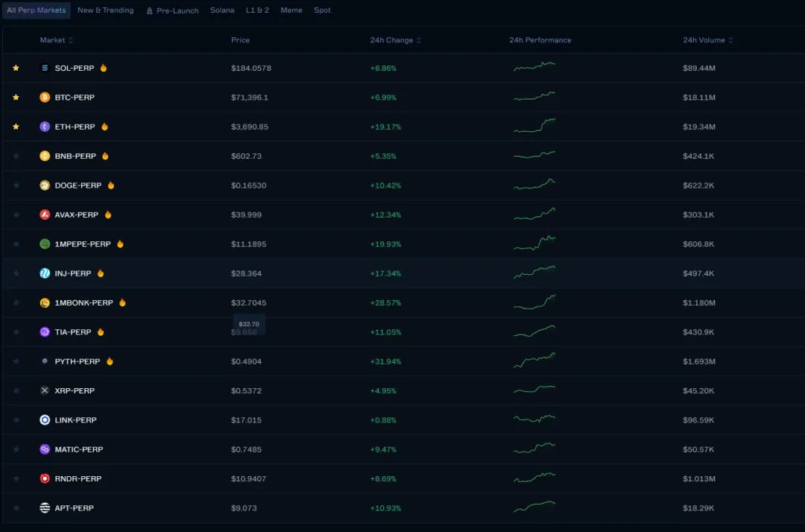Click the DOGE-PERP coin icon
Image resolution: width=805 pixels, height=532 pixels.
(45, 186)
